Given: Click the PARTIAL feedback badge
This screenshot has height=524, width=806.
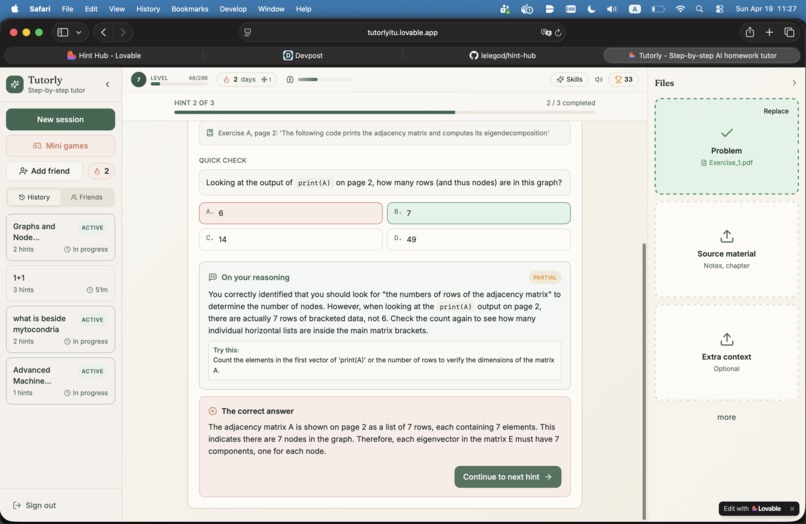Looking at the screenshot, I should coord(544,278).
